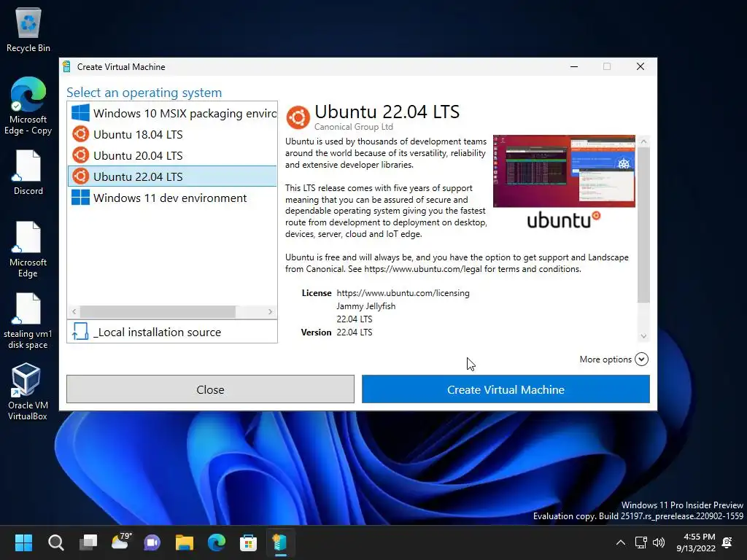Click the network icon in the system tray
The image size is (747, 560).
click(640, 542)
